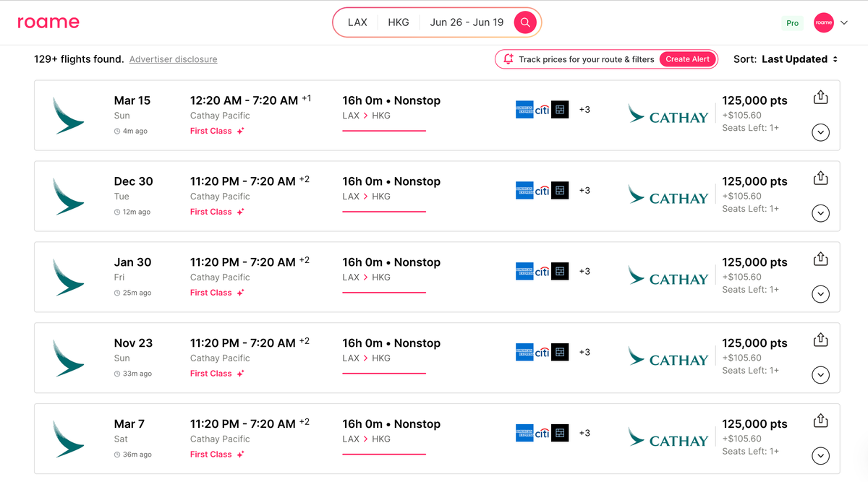The image size is (868, 482).
Task: Click the Citi icon on Jan 30 row
Action: [x=542, y=272]
